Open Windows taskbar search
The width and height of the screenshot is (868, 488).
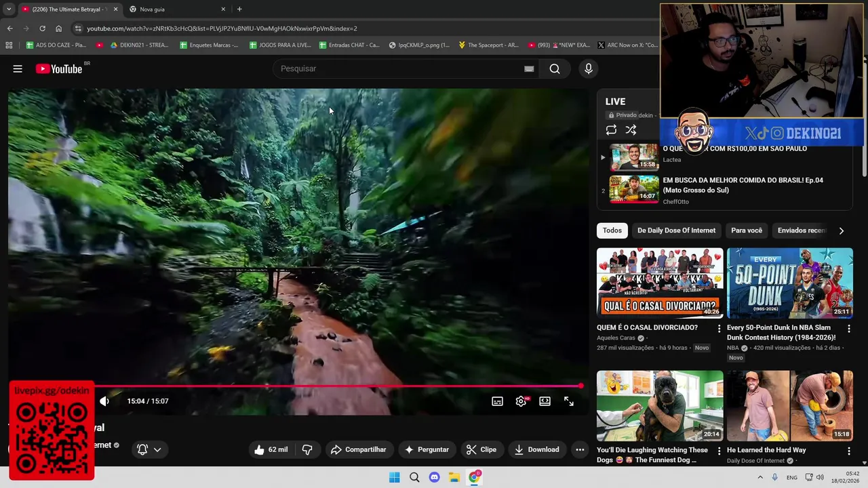point(414,477)
